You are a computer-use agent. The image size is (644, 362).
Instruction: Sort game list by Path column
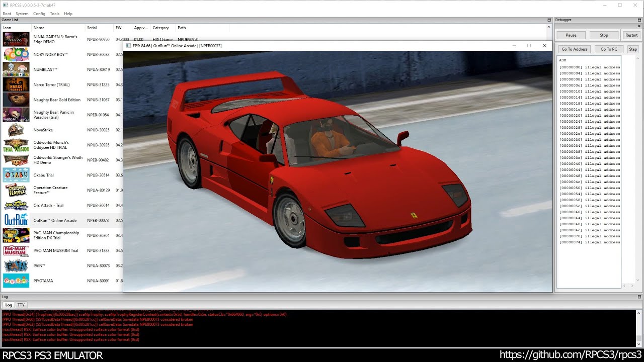click(x=201, y=28)
